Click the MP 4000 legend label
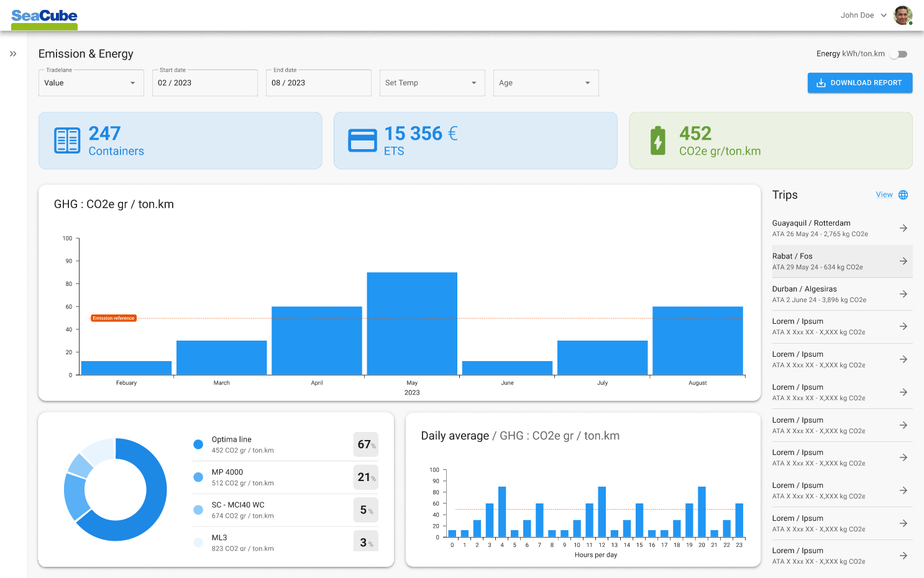Image resolution: width=924 pixels, height=578 pixels. point(227,472)
